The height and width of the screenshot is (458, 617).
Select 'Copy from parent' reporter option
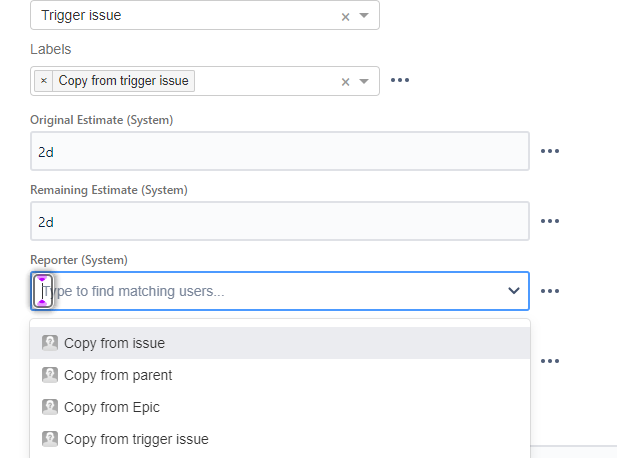coord(118,375)
